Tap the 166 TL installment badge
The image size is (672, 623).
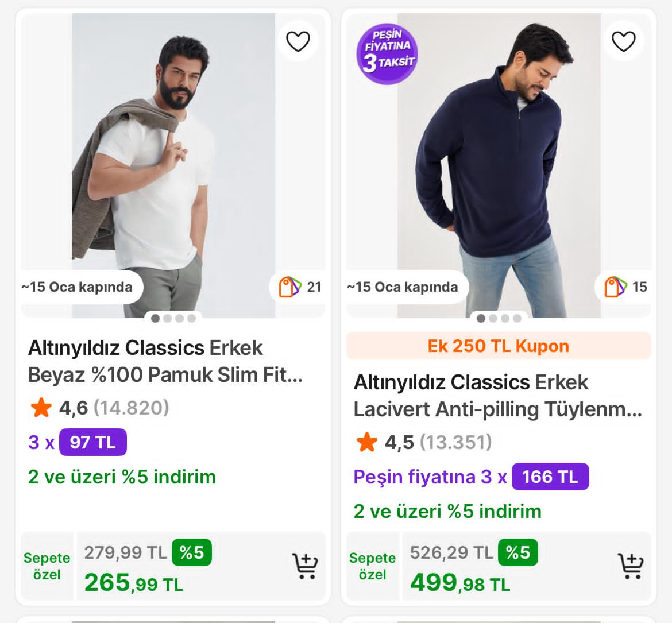pyautogui.click(x=550, y=477)
